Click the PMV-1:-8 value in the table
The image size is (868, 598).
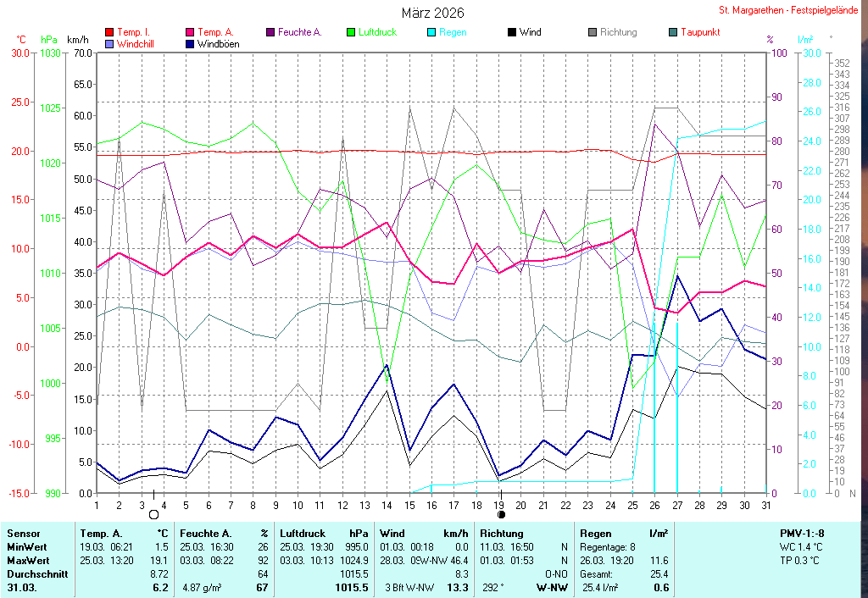802,534
